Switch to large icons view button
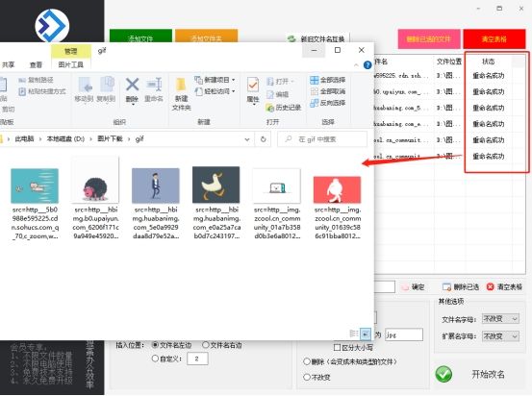The height and width of the screenshot is (396, 532). [365, 334]
